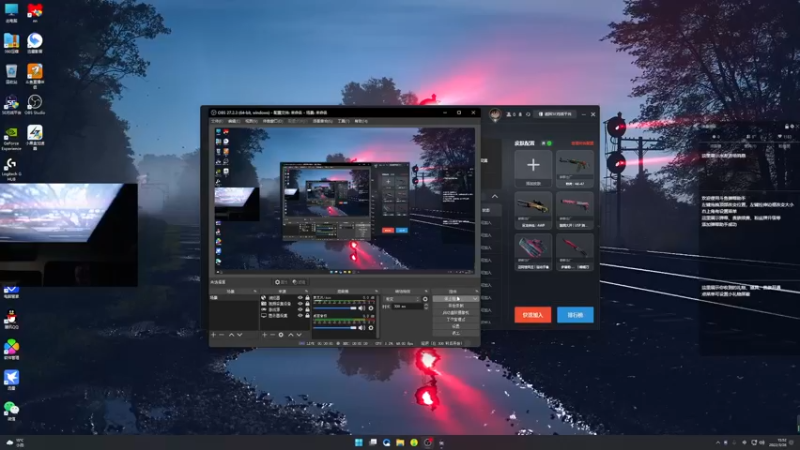Screen dimensions: 800x450
Task: Remove the selected scene with the minus icon
Action: pyautogui.click(x=221, y=335)
